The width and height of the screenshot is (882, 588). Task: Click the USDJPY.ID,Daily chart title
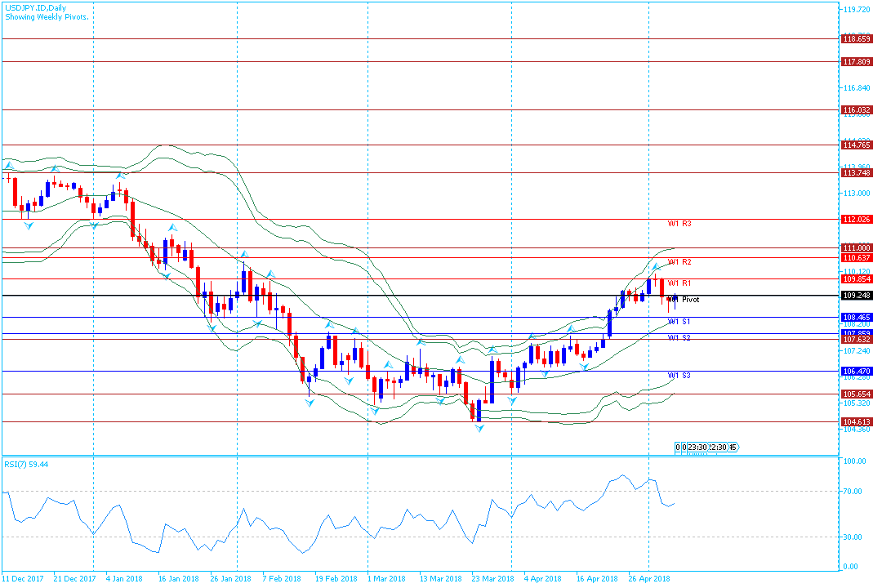pyautogui.click(x=36, y=7)
